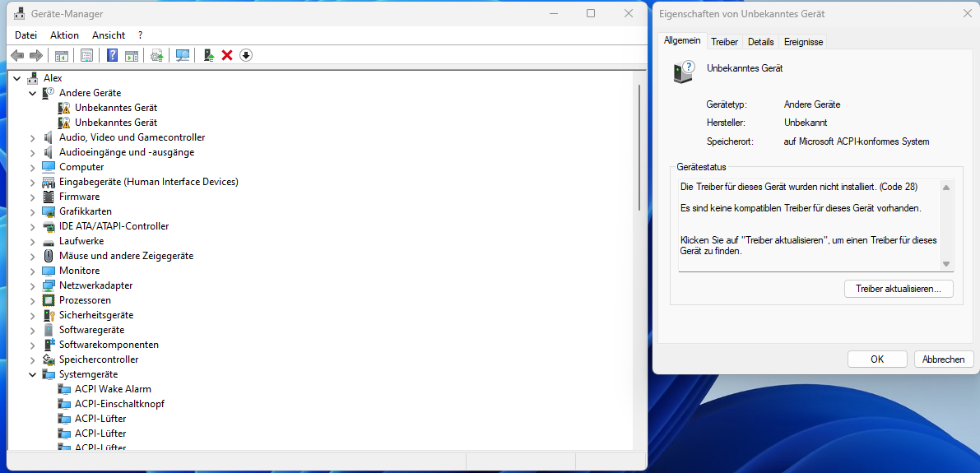The image size is (980, 473).
Task: Click the Prozessoren category icon
Action: coord(49,300)
